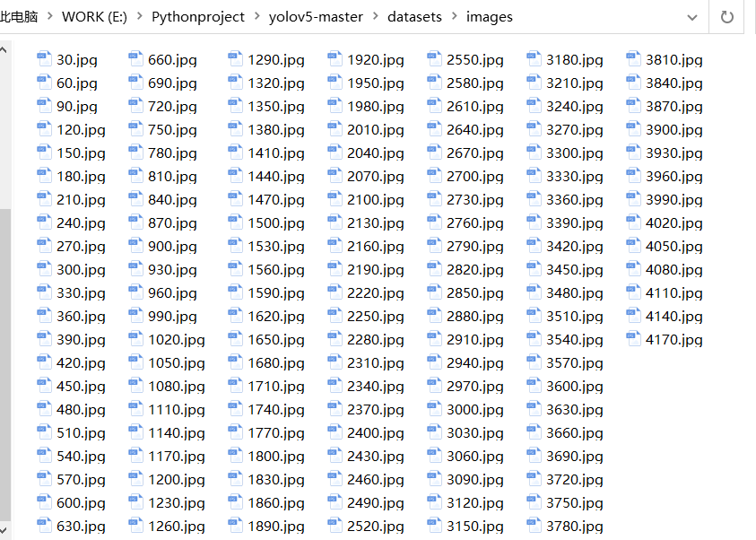Click the icon for 3780.jpg
The height and width of the screenshot is (540, 756).
point(534,527)
